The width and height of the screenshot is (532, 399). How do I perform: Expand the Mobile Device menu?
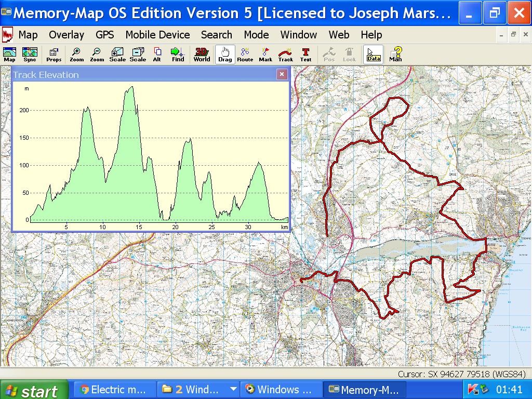157,35
